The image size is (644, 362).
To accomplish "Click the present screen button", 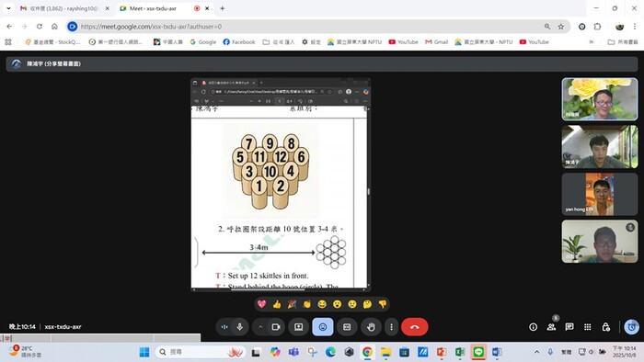I will tap(299, 327).
